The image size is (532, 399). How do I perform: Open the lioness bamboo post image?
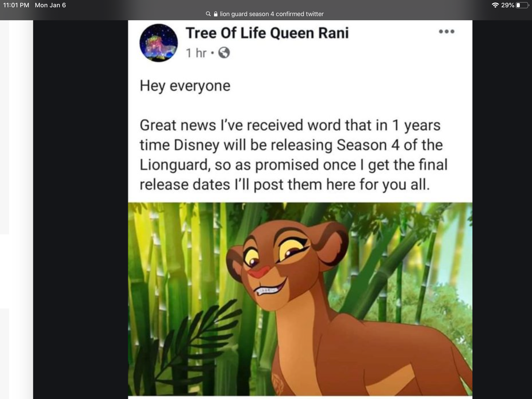[300, 299]
